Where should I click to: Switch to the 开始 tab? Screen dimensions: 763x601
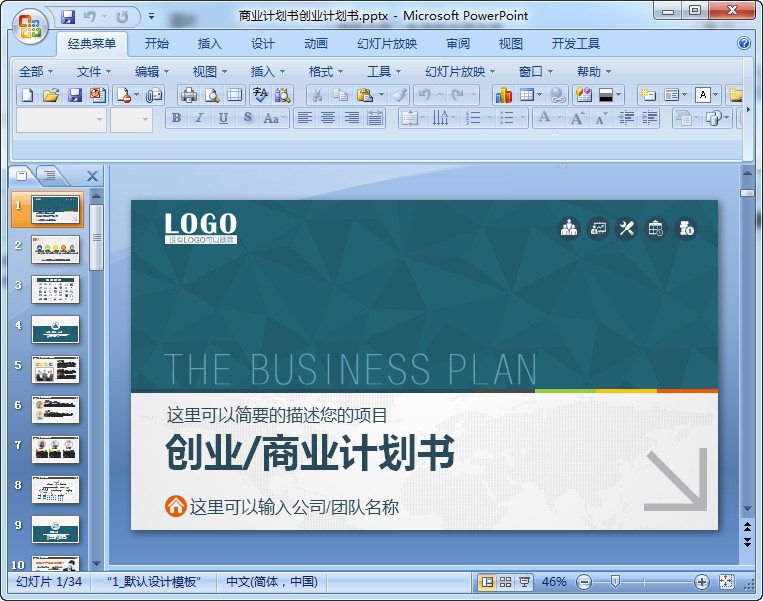click(157, 44)
